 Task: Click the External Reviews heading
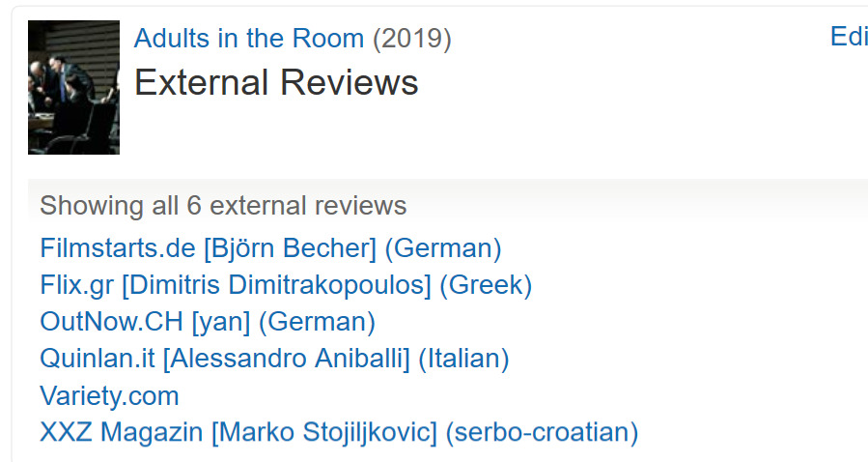click(x=276, y=82)
